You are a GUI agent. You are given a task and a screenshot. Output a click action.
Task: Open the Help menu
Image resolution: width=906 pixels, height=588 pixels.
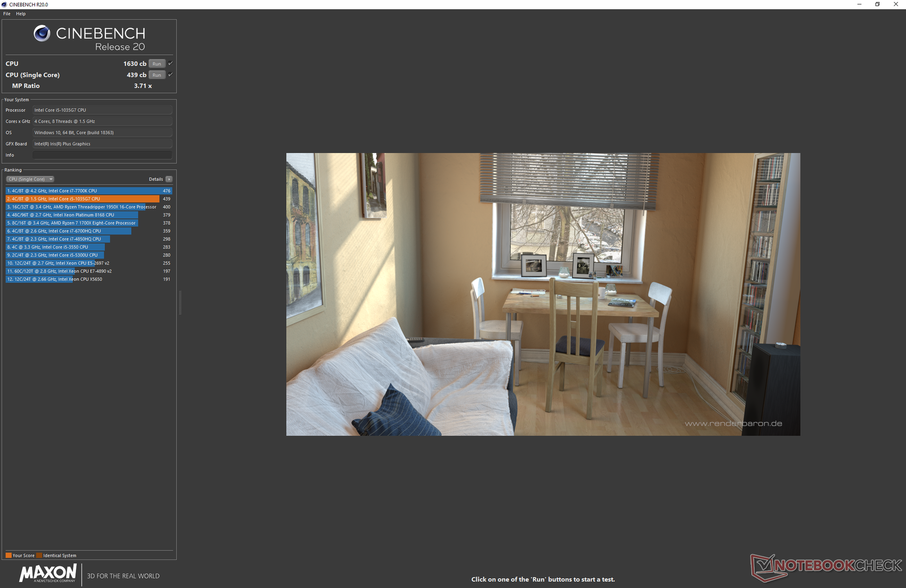[21, 14]
